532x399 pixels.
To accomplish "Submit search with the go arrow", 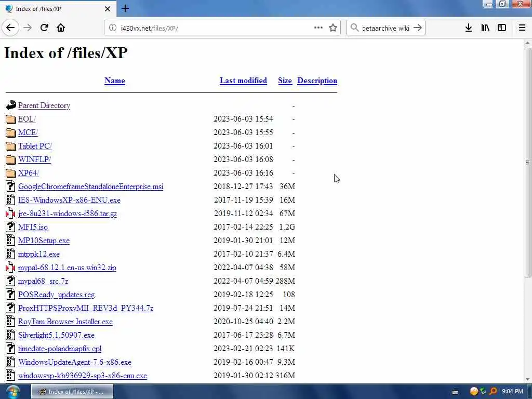I will click(418, 28).
